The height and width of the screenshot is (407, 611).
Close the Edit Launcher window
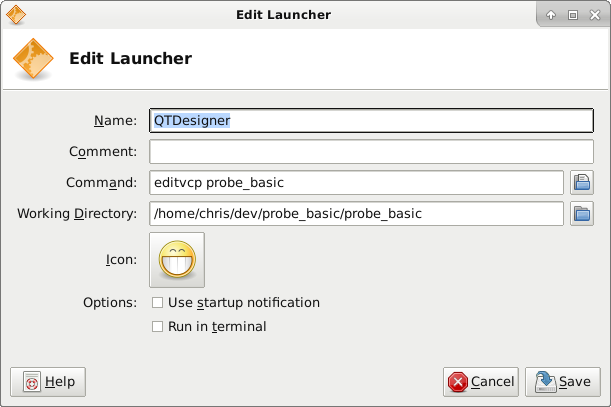(595, 15)
